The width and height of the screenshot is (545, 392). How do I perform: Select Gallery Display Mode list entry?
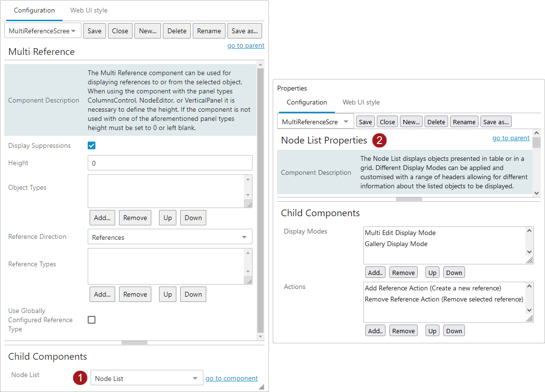click(x=396, y=244)
